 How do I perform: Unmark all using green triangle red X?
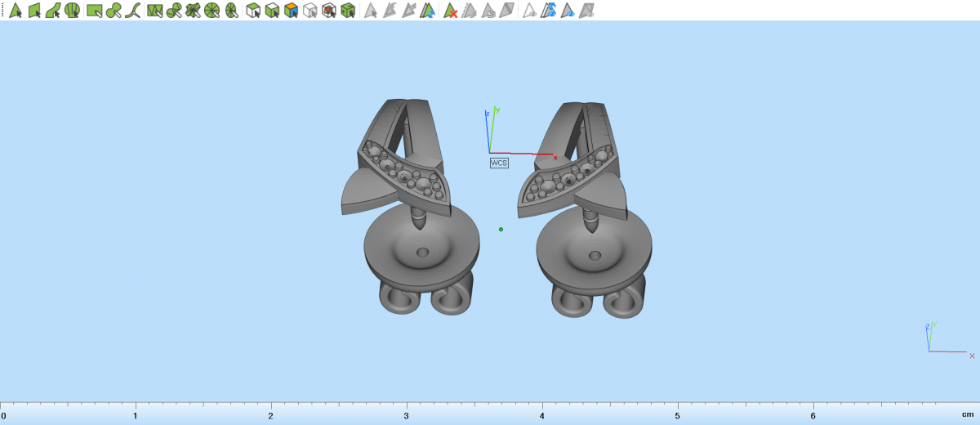(450, 11)
